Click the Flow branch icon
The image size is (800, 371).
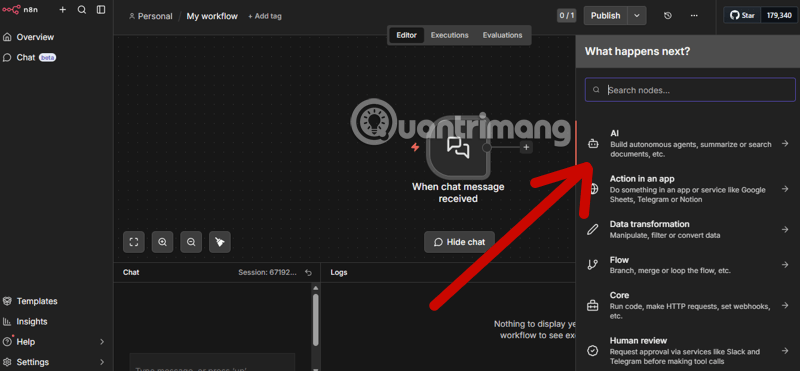pyautogui.click(x=592, y=265)
